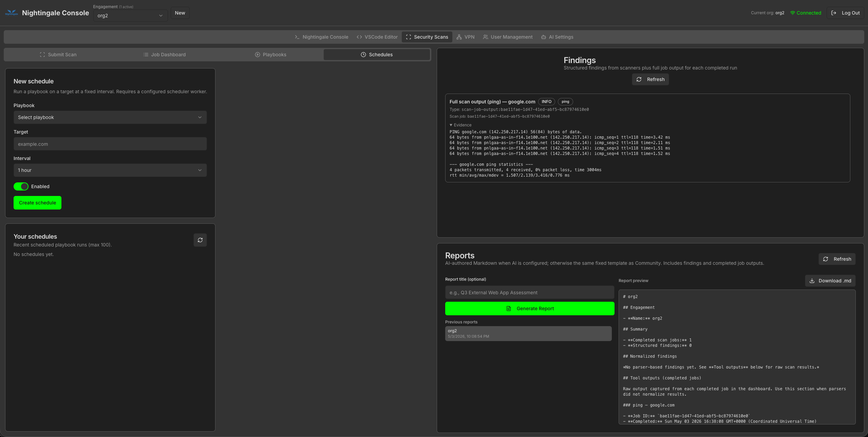The width and height of the screenshot is (868, 437).
Task: Click the terminal prompt icon on Nightingale Console tab
Action: tap(297, 37)
